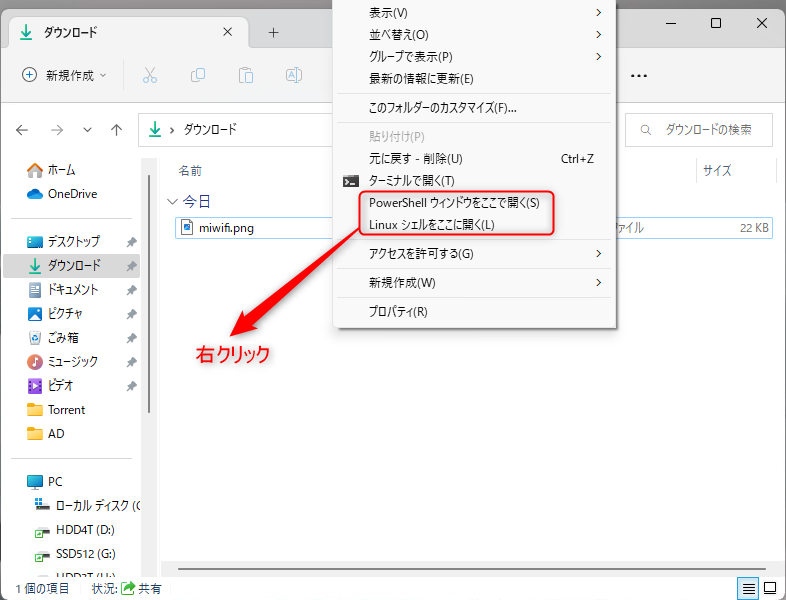
Task: Click the Copy icon in toolbar
Action: point(198,75)
